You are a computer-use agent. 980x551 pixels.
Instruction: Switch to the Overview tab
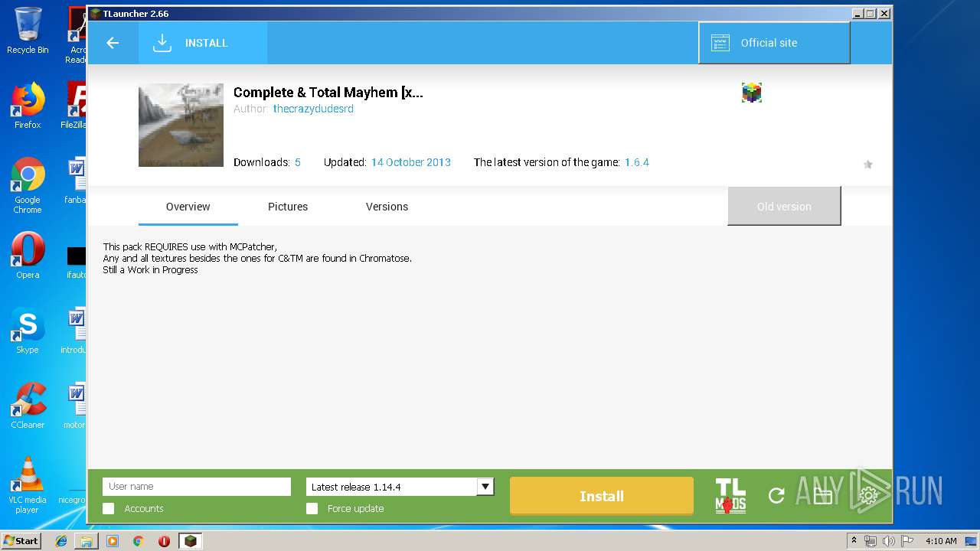coord(188,207)
